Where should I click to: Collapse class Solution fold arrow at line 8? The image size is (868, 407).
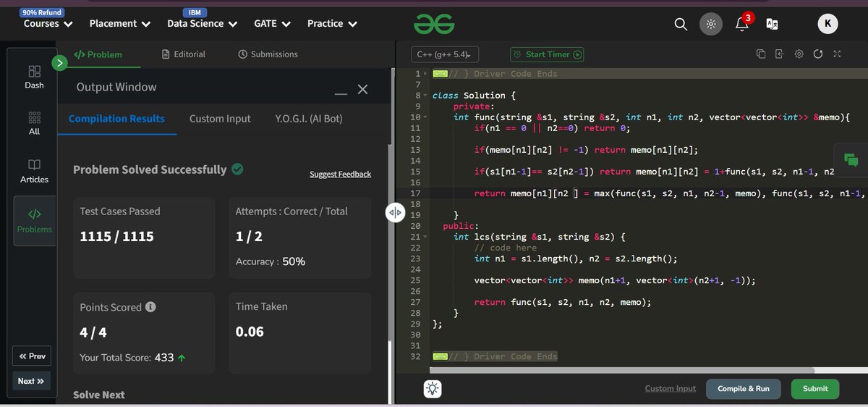(425, 96)
